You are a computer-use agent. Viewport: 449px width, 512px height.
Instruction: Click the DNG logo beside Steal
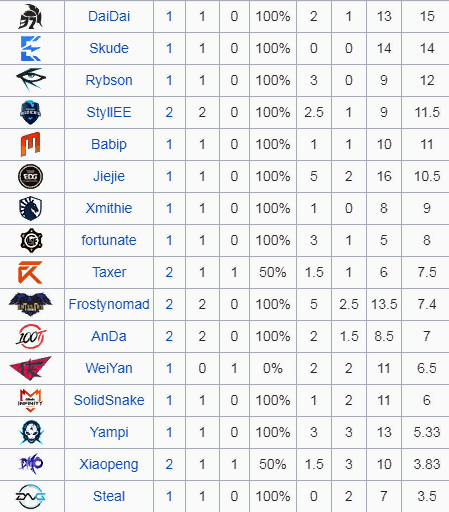[x=30, y=496]
